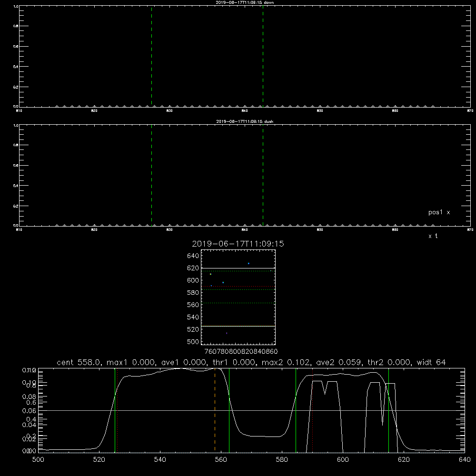Click the '640' y-axis label of scatter plot

tap(193, 256)
